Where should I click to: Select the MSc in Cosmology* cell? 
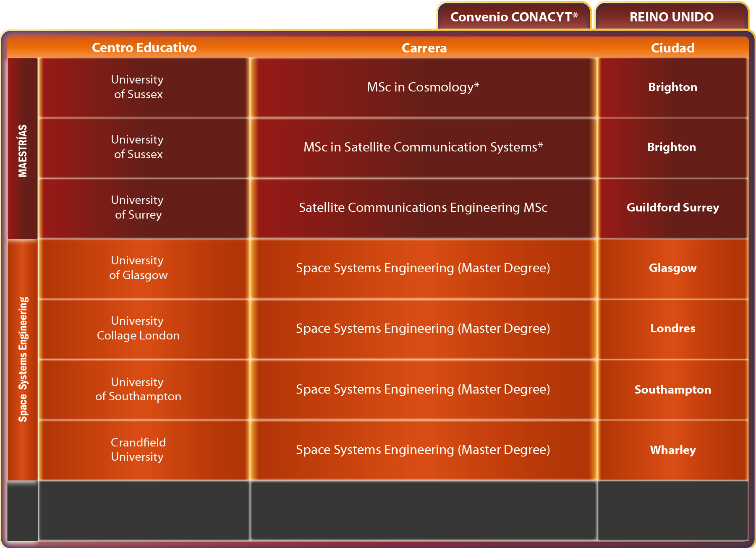click(x=424, y=87)
